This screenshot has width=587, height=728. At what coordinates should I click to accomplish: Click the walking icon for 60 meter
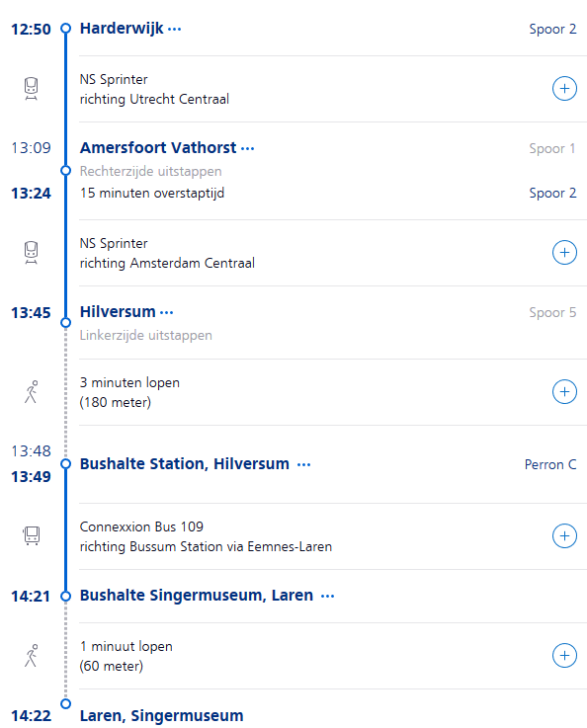31,656
